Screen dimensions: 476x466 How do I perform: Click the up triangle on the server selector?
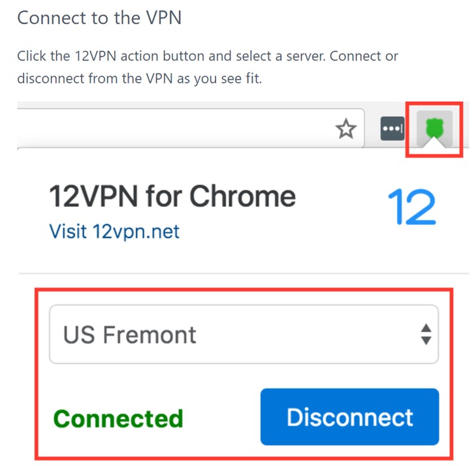point(426,328)
